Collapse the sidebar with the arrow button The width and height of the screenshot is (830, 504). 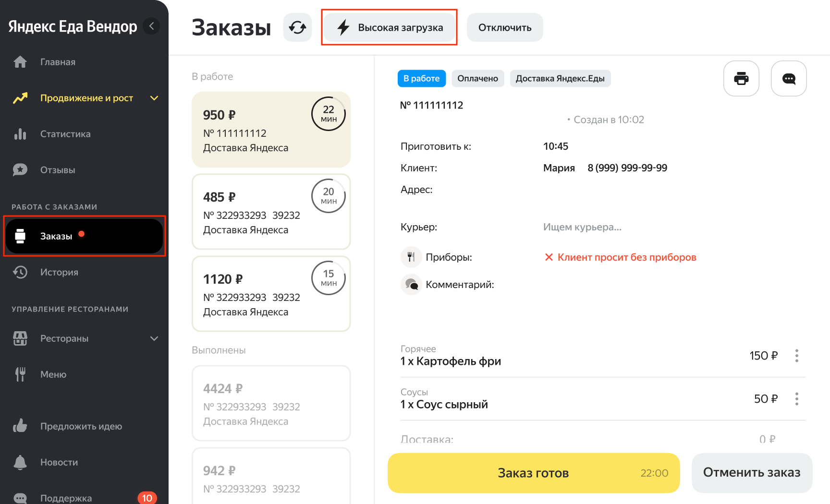(x=152, y=26)
